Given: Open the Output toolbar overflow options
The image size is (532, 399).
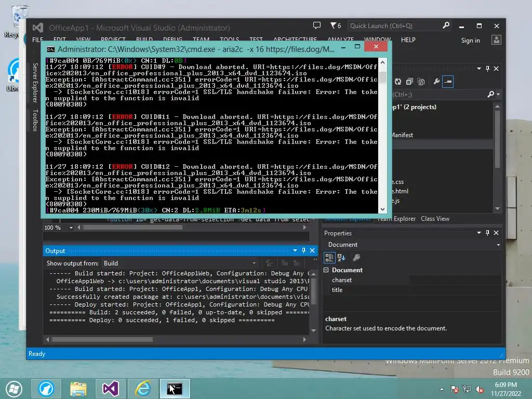Looking at the screenshot, I should coord(315,260).
